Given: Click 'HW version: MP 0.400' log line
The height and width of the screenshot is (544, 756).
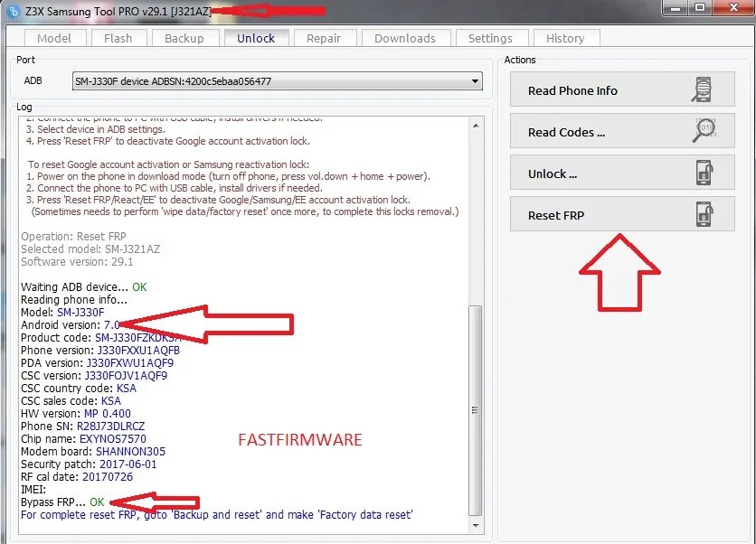Looking at the screenshot, I should point(76,413).
